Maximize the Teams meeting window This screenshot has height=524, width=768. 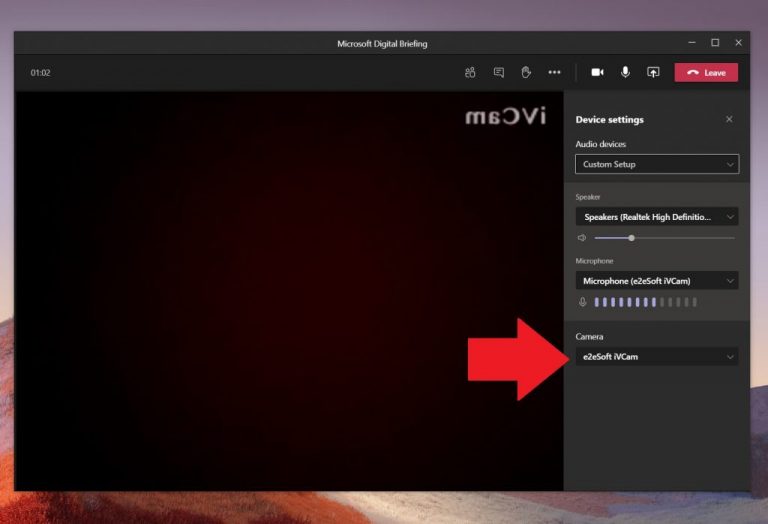tap(715, 43)
